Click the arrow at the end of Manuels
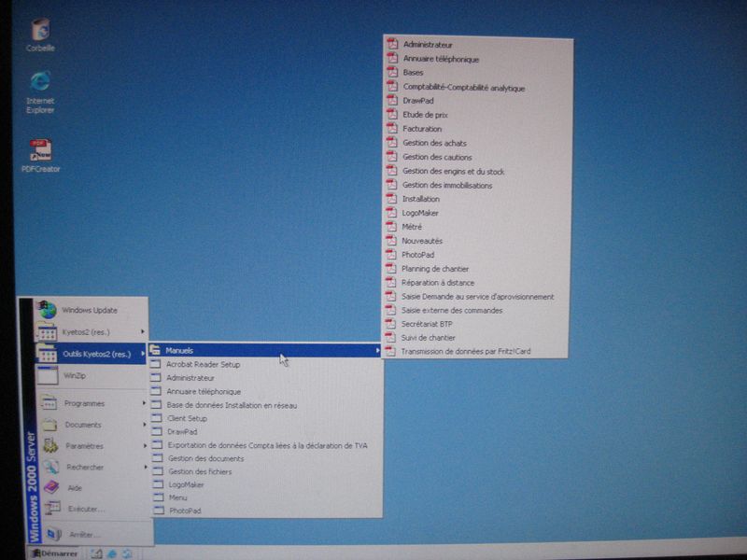 377,351
